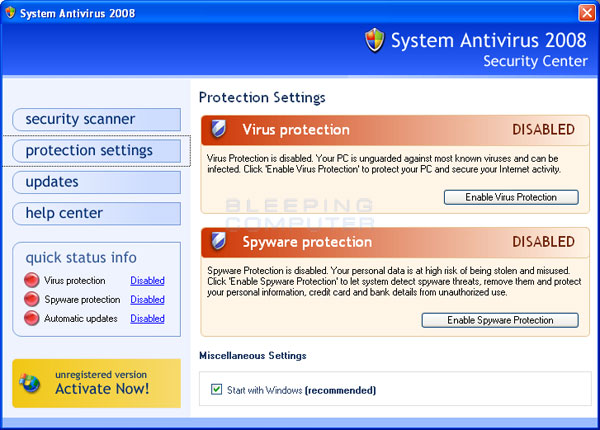600x430 pixels.
Task: Click Disabled link for Spyware protection
Action: coord(147,300)
